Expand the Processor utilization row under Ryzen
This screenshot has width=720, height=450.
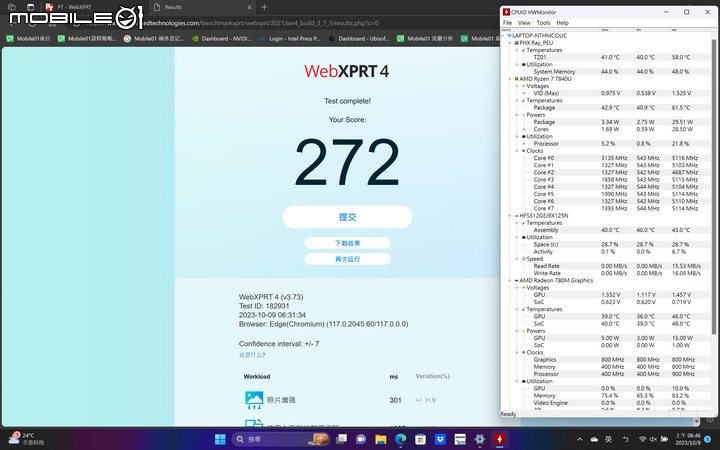tap(524, 144)
